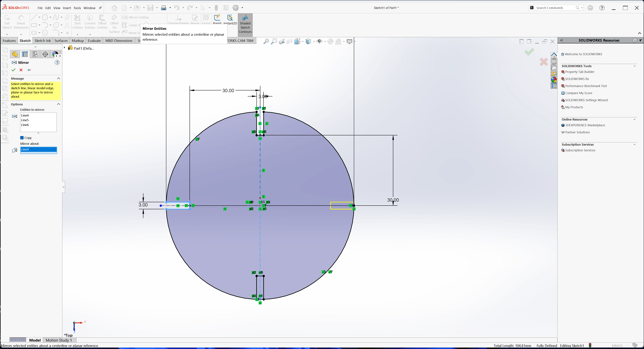Cancel the mirror with the red X
Screen dimensions: 644x349
pyautogui.click(x=21, y=70)
